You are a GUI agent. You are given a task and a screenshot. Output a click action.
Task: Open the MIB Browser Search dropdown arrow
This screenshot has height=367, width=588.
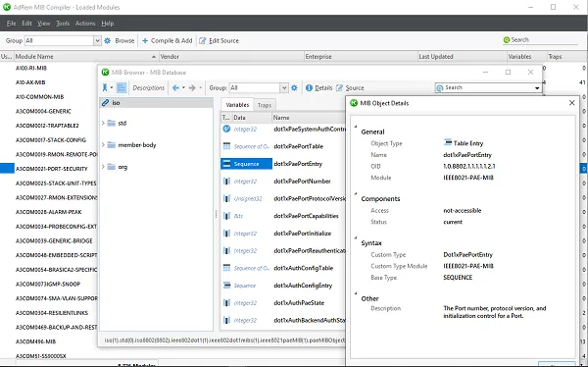click(x=537, y=88)
